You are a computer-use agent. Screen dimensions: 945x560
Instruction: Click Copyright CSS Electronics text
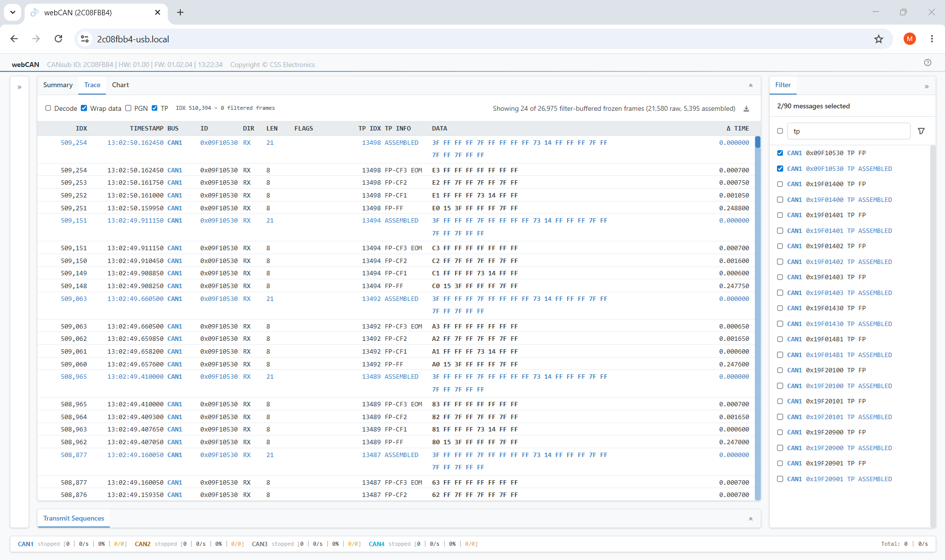(x=272, y=65)
